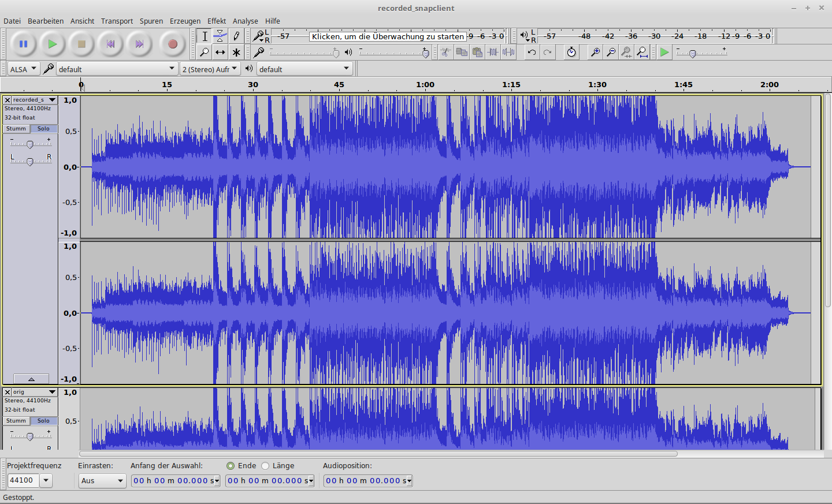
Task: Click the Undo arrow icon
Action: point(533,52)
